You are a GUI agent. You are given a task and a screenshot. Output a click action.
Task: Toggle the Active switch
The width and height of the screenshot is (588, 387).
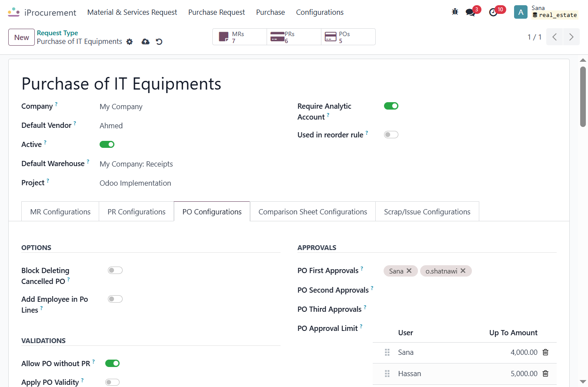[x=107, y=144]
